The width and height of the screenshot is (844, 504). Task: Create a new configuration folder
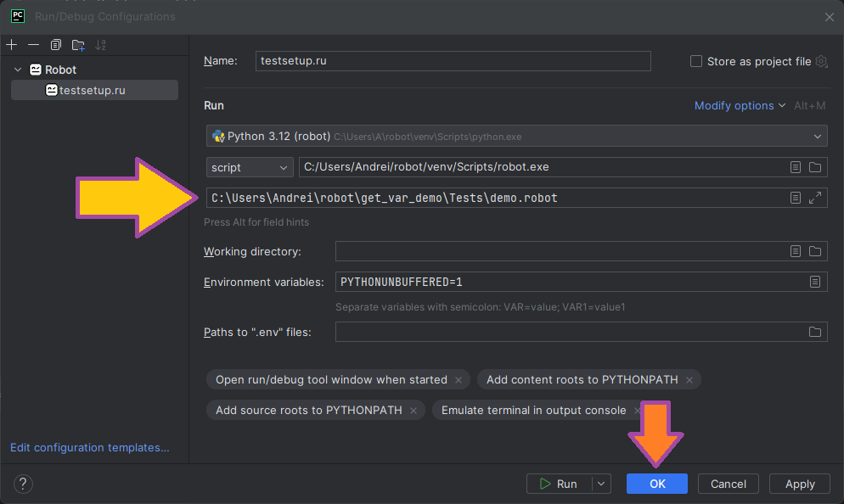(x=78, y=45)
